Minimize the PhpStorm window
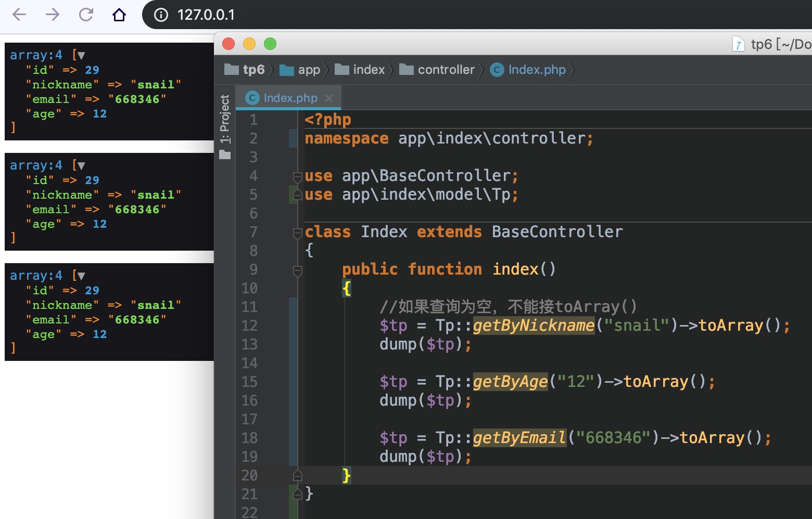812x519 pixels. click(249, 44)
